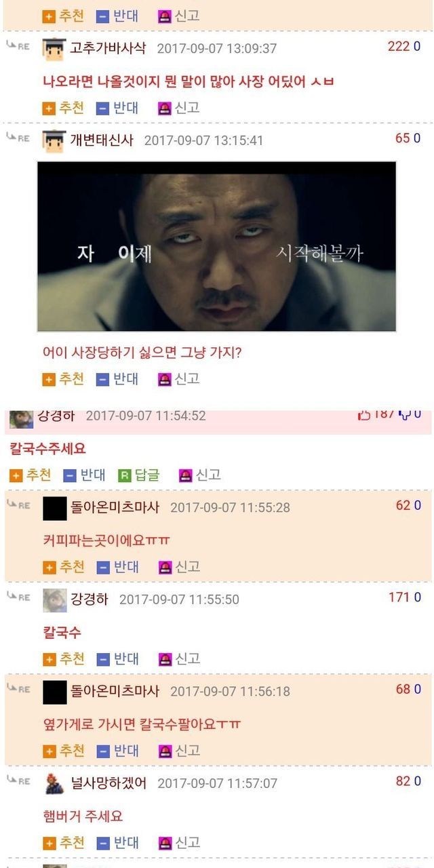
Task: Click 강경하's avatar at 11:55:50
Action: coord(55,600)
